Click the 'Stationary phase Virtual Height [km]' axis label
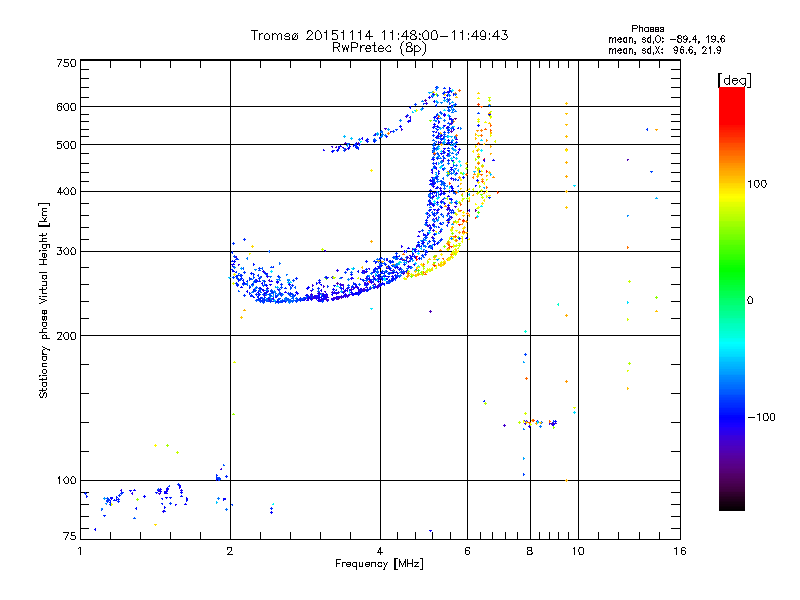Screen dimensions: 800x600 pyautogui.click(x=44, y=300)
